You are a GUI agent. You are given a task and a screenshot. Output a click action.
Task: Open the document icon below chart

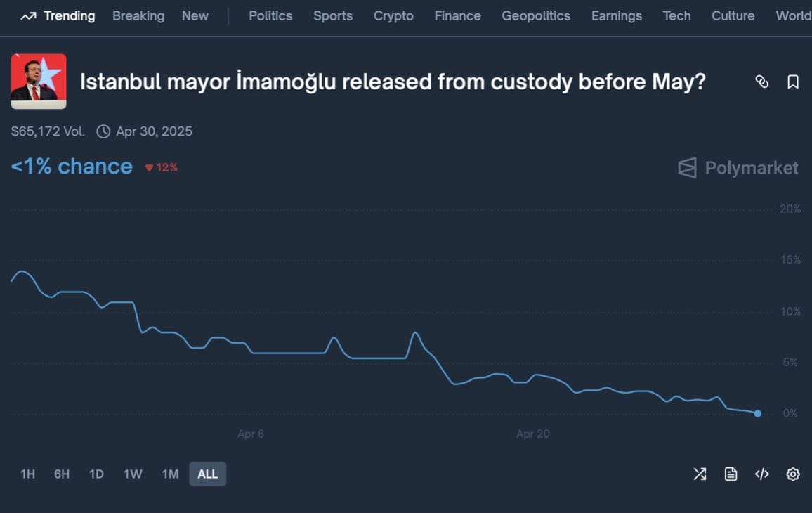click(x=731, y=474)
